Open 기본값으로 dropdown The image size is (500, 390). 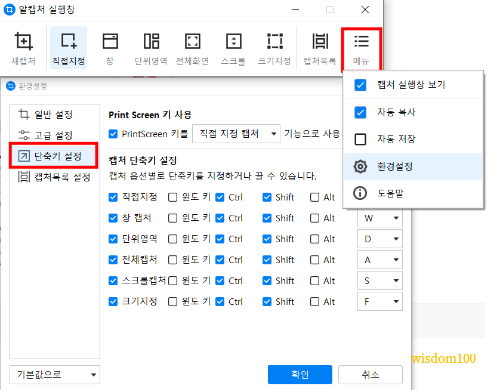tap(55, 375)
